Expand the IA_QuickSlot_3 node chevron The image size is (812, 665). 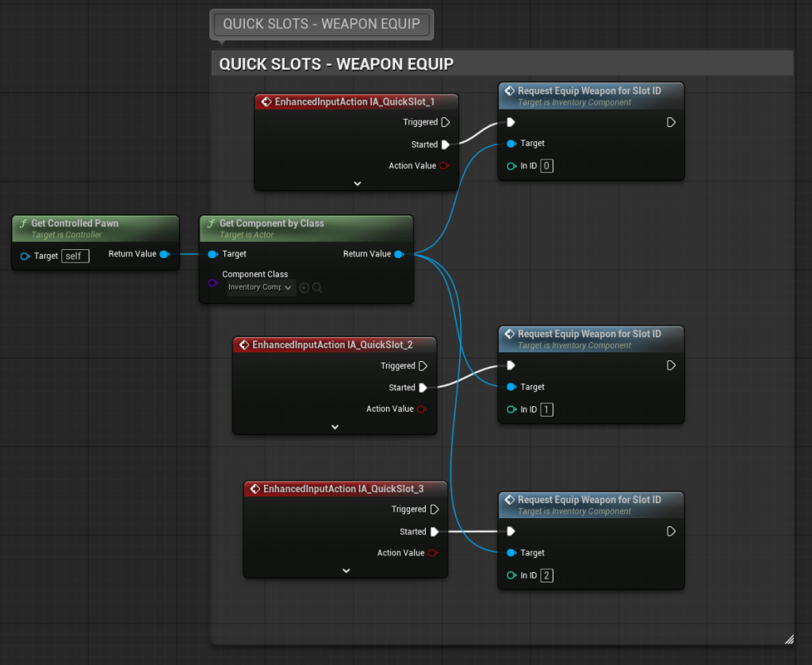click(346, 571)
